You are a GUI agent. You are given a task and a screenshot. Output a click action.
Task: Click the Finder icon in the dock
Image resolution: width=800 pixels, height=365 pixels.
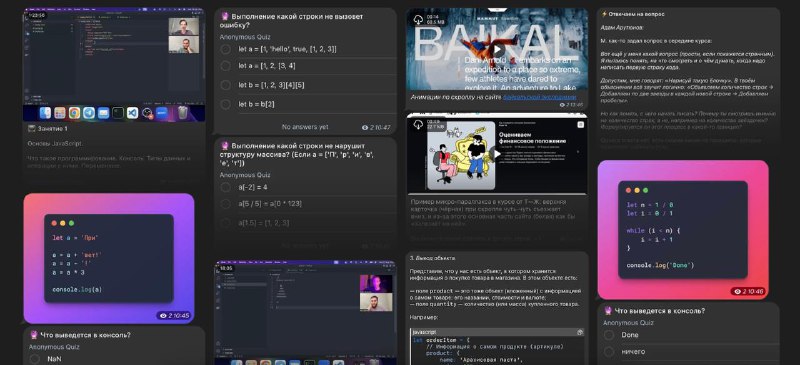coord(45,113)
